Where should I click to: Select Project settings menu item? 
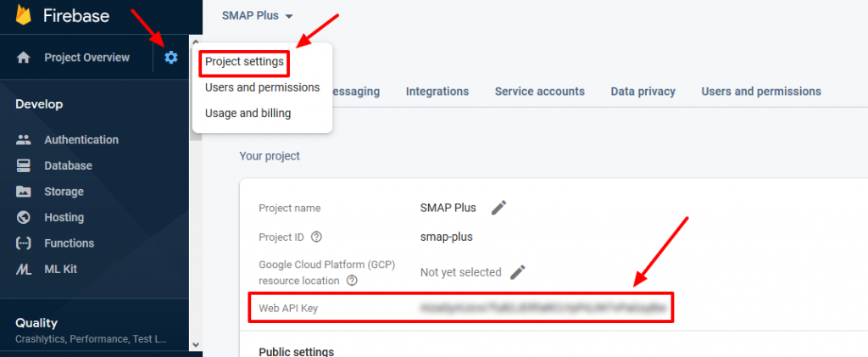coord(244,62)
